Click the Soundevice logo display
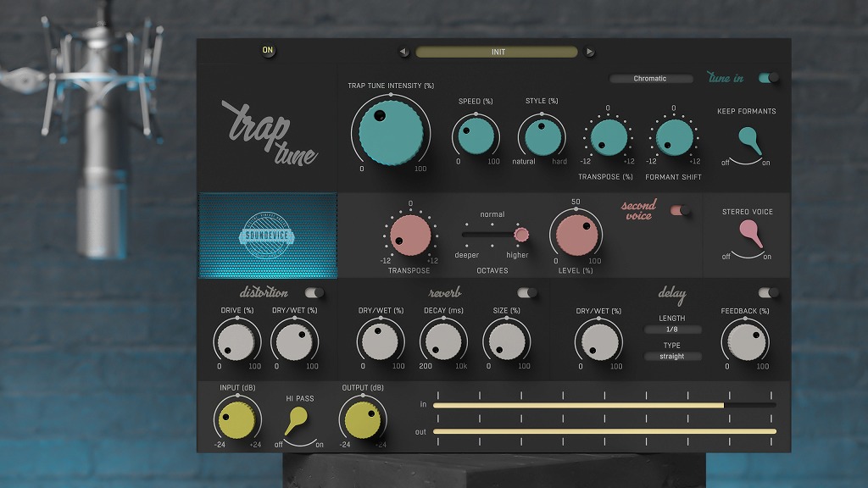 tap(268, 236)
